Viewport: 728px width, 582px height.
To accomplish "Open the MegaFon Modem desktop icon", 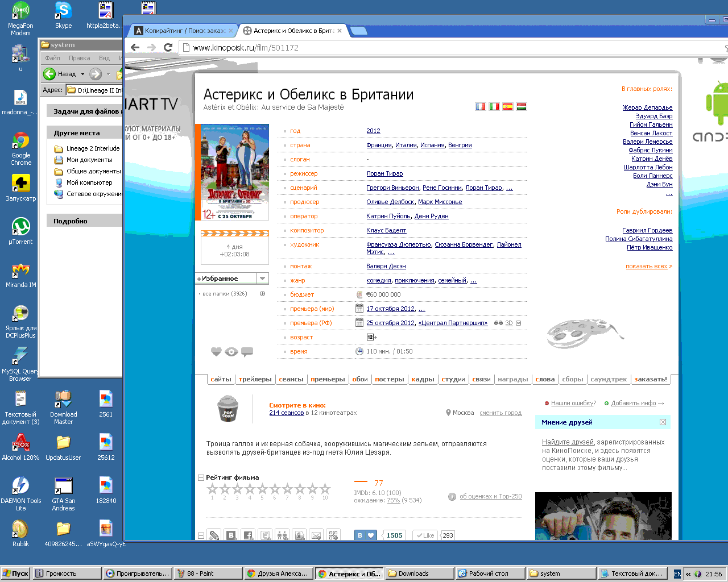I will pyautogui.click(x=20, y=18).
